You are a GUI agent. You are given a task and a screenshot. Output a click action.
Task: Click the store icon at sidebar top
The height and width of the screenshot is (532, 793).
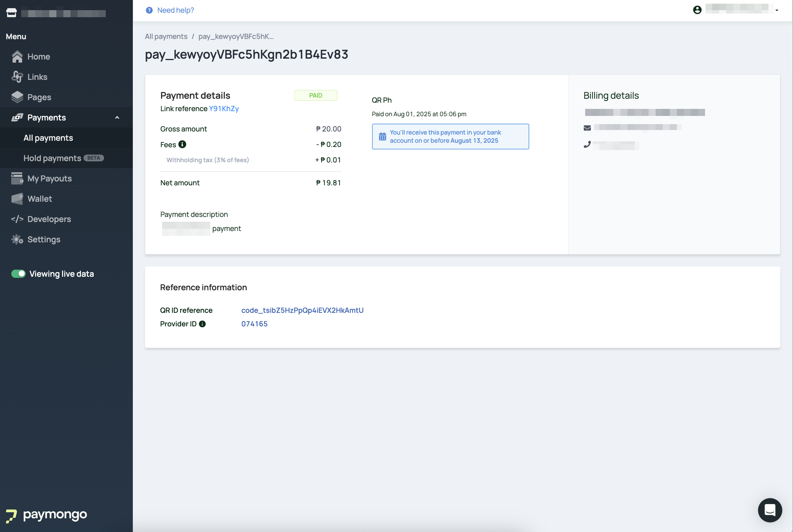pyautogui.click(x=11, y=13)
